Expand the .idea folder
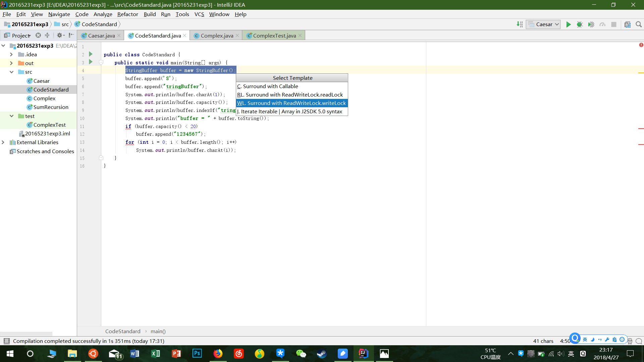The height and width of the screenshot is (362, 644). point(11,54)
